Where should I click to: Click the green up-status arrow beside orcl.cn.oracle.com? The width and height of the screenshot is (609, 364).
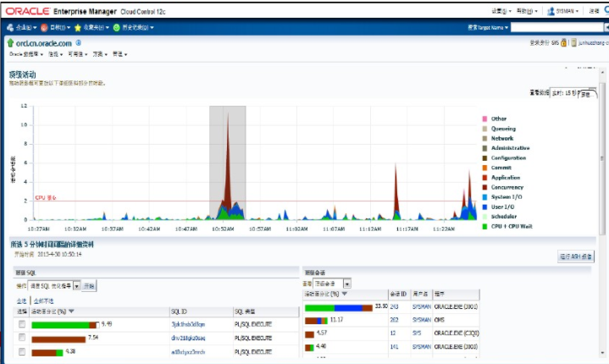(10, 43)
